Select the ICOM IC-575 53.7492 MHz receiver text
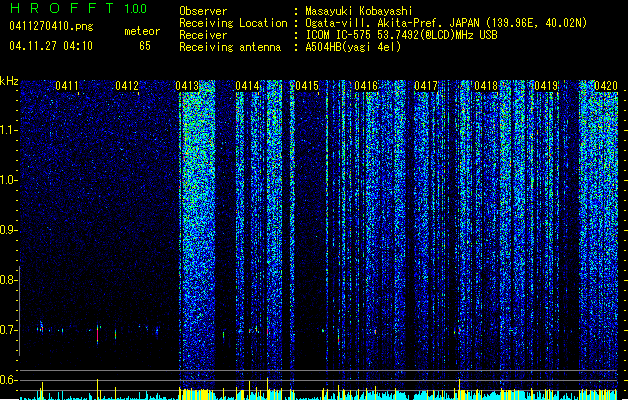The width and height of the screenshot is (629, 400). 401,35
